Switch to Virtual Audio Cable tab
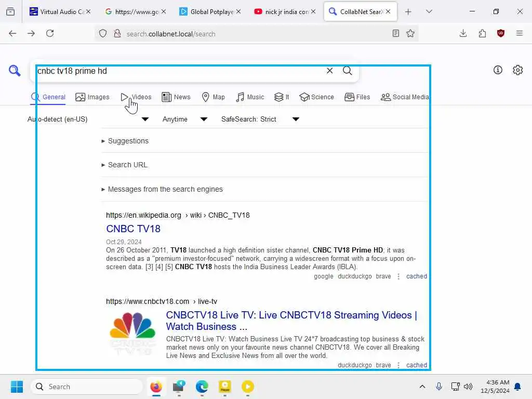 57,11
